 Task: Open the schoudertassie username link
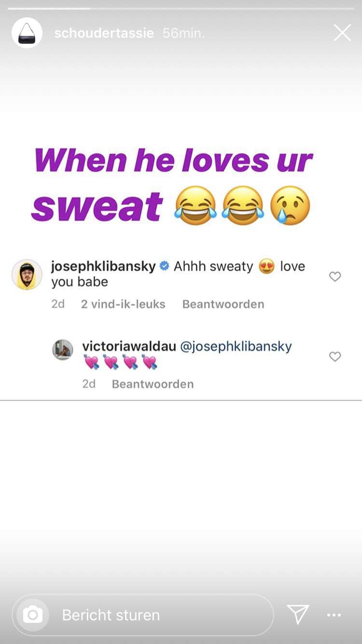[104, 33]
